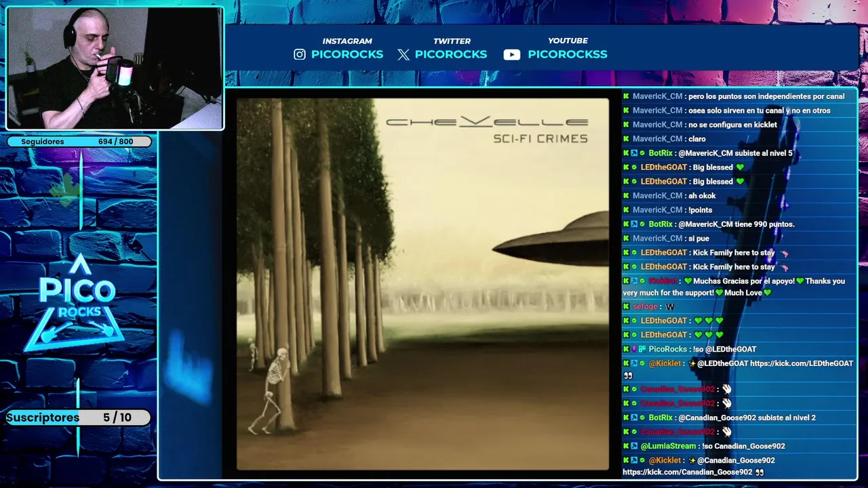The height and width of the screenshot is (488, 868).
Task: Open the Twitter PICOROCKS handle
Action: point(451,54)
